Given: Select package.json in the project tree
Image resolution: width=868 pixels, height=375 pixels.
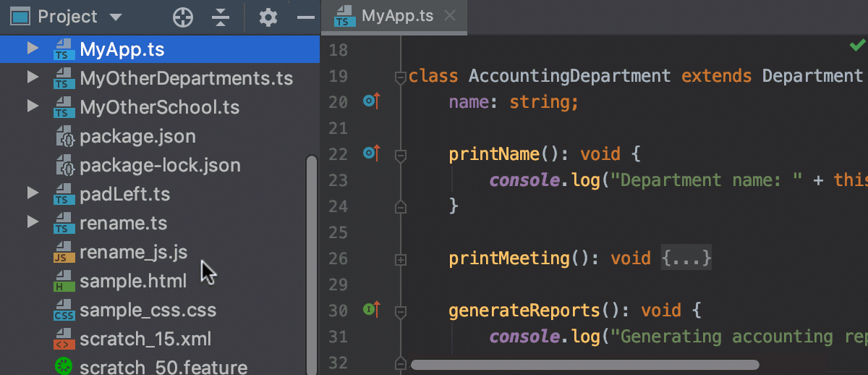Looking at the screenshot, I should (137, 136).
